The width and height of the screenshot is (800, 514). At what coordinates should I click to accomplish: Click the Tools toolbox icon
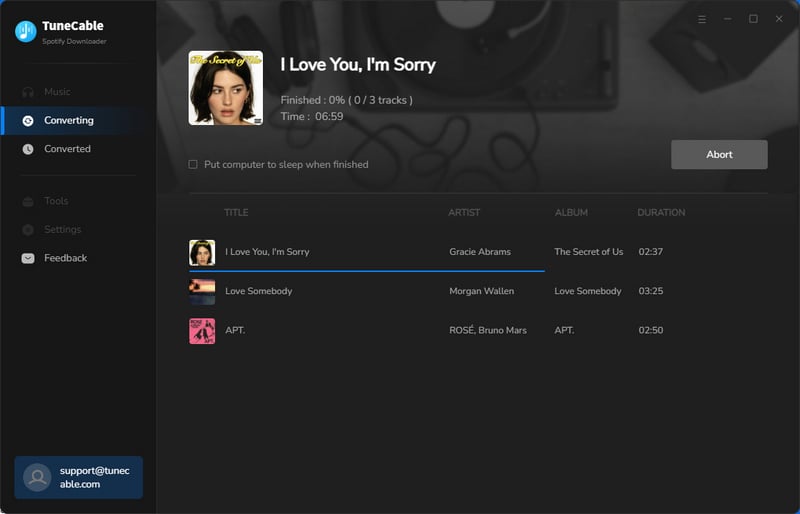tap(28, 201)
